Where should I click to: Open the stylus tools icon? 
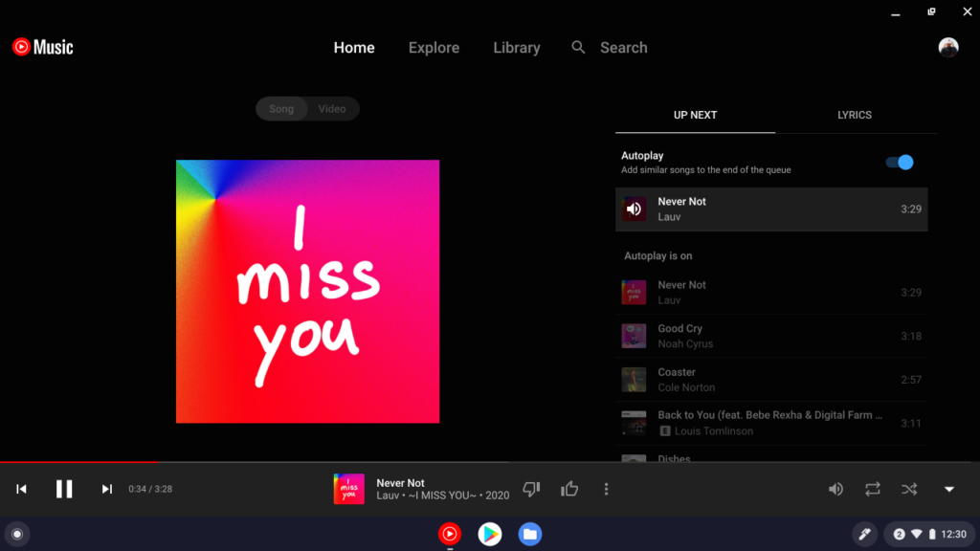coord(865,534)
